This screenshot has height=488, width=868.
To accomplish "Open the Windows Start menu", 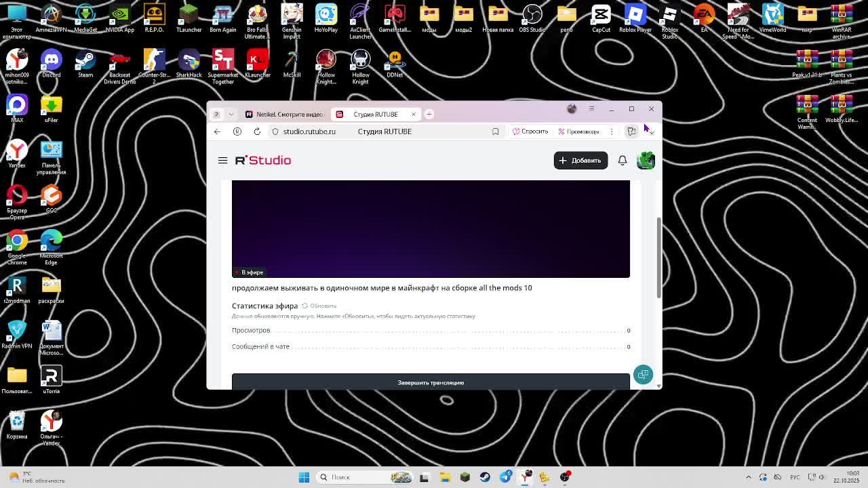I will [x=304, y=477].
